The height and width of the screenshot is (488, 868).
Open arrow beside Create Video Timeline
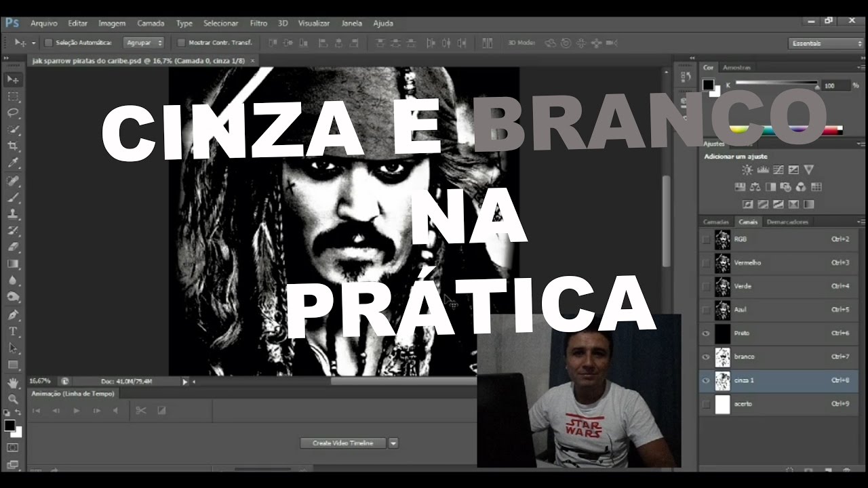[x=393, y=443]
